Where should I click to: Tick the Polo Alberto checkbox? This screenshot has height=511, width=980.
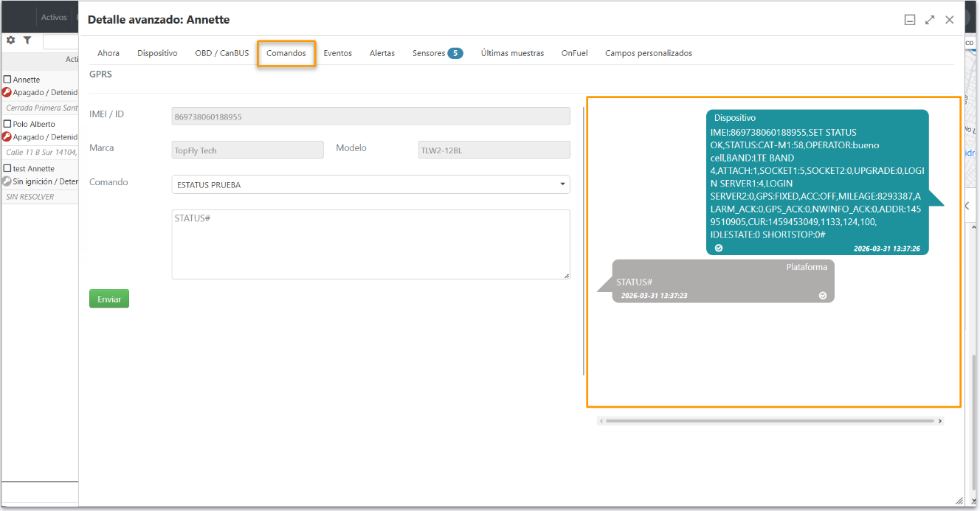point(7,124)
